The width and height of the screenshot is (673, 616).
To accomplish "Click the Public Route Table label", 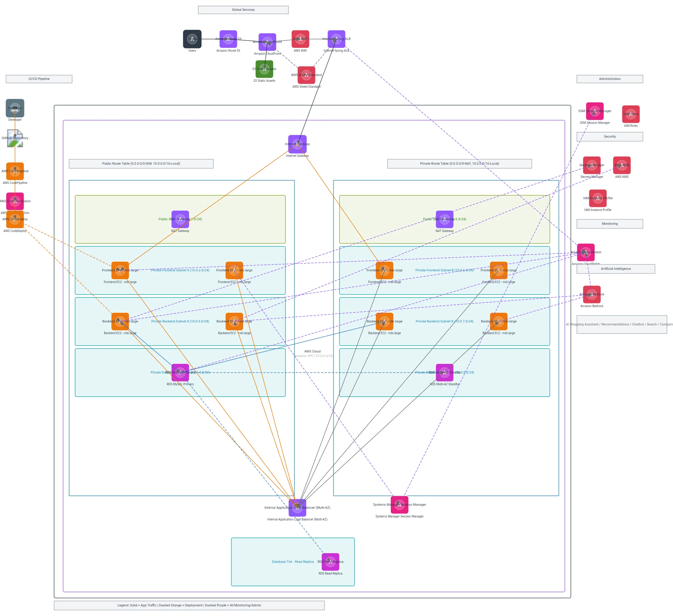I will click(x=141, y=163).
